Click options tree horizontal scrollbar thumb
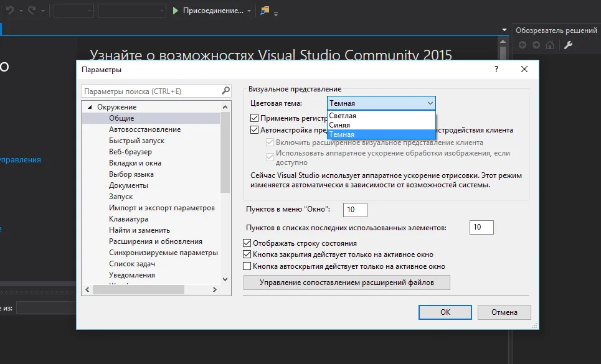 tap(138, 290)
